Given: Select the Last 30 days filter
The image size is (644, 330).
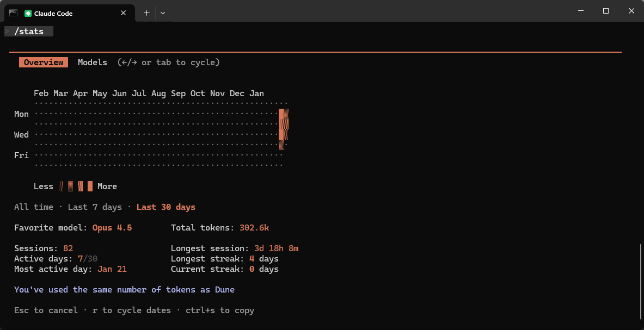Looking at the screenshot, I should [165, 207].
